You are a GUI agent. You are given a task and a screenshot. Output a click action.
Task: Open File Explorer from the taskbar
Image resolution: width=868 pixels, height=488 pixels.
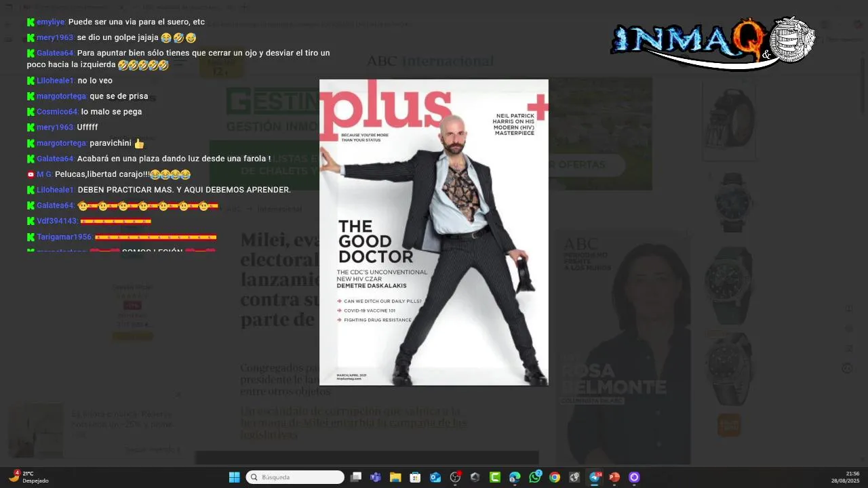coord(395,477)
